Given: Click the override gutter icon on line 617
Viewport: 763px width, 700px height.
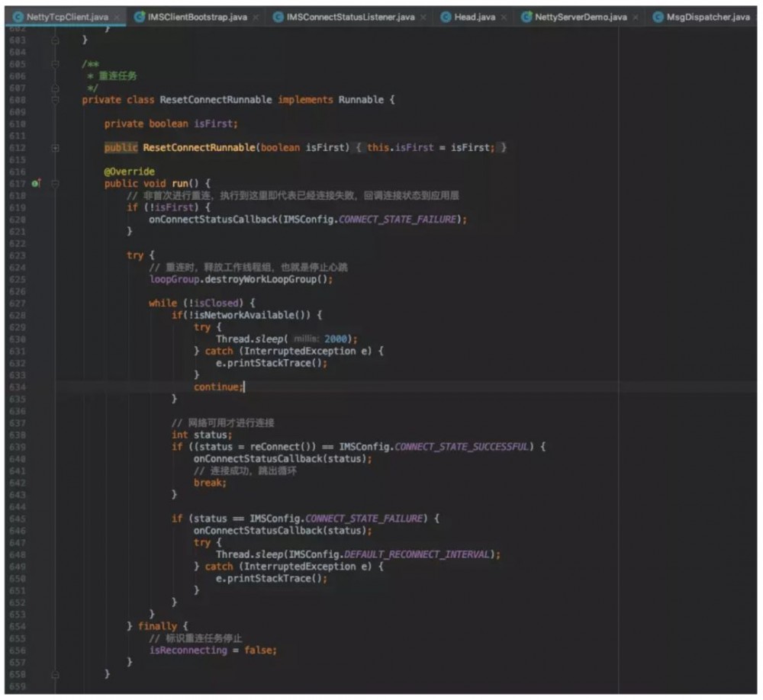Looking at the screenshot, I should tap(36, 184).
